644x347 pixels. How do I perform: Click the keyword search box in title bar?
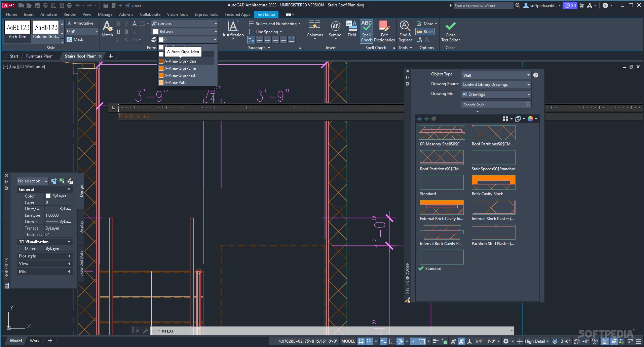pos(483,5)
